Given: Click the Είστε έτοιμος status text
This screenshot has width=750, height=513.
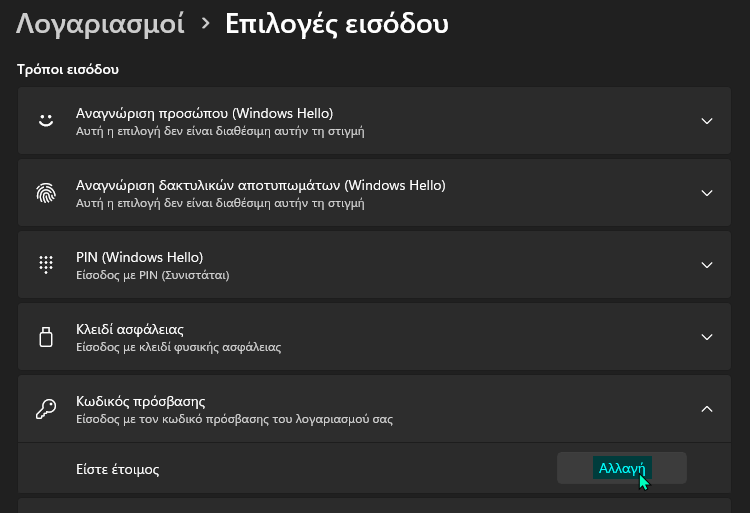Looking at the screenshot, I should coord(118,469).
